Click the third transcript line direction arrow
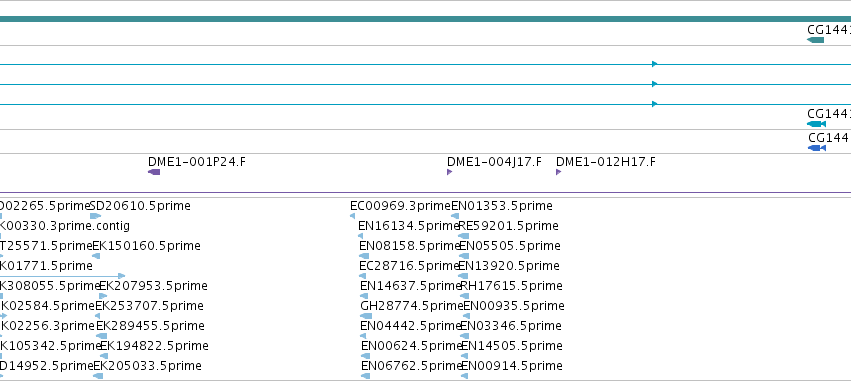This screenshot has width=851, height=381. tap(655, 104)
